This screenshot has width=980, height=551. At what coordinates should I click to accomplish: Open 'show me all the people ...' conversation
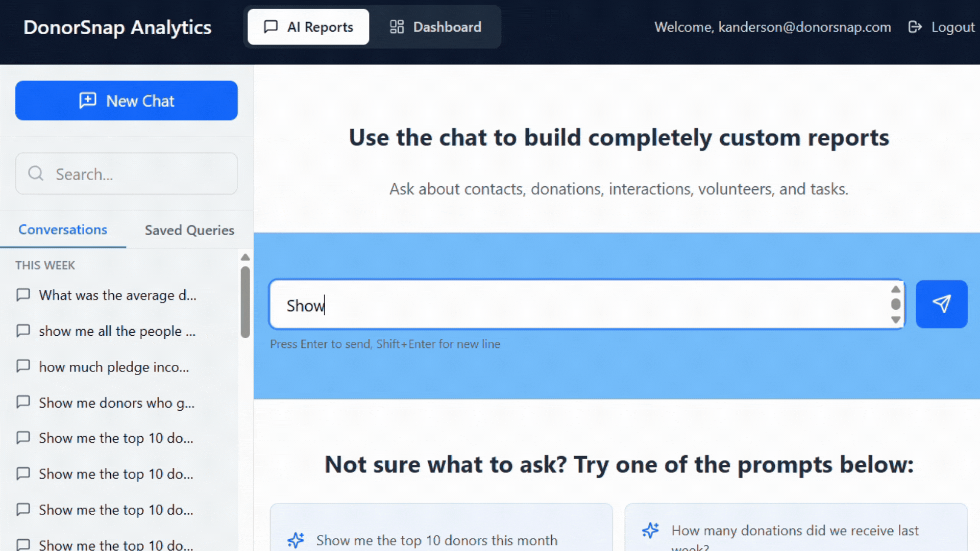pyautogui.click(x=117, y=331)
